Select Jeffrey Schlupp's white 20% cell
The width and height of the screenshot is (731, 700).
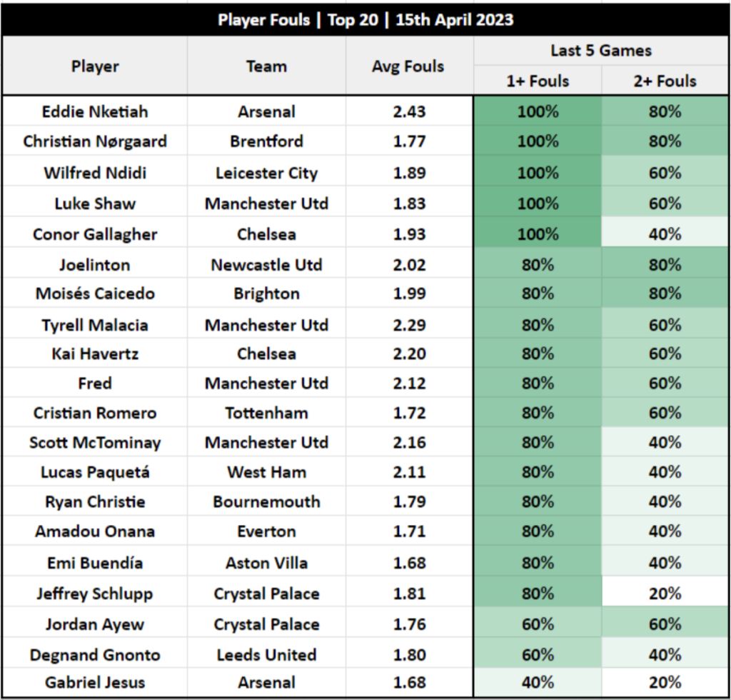click(665, 593)
